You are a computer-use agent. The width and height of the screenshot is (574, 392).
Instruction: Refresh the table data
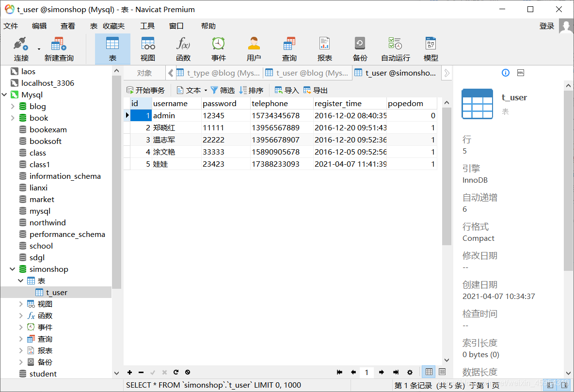176,372
